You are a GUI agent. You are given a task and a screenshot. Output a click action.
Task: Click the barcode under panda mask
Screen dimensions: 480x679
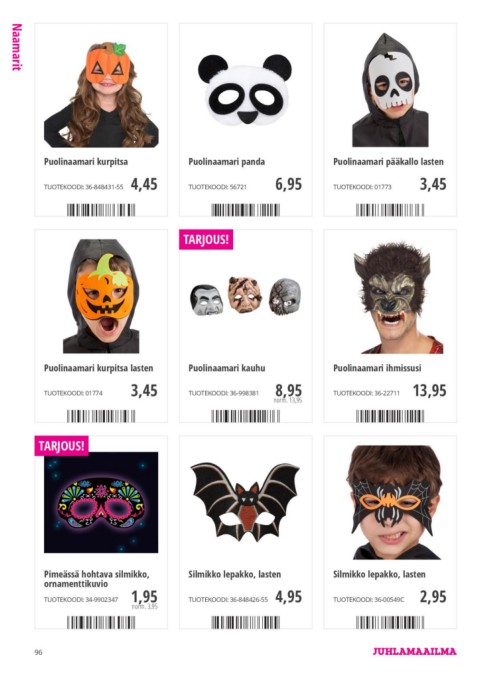[x=246, y=210]
